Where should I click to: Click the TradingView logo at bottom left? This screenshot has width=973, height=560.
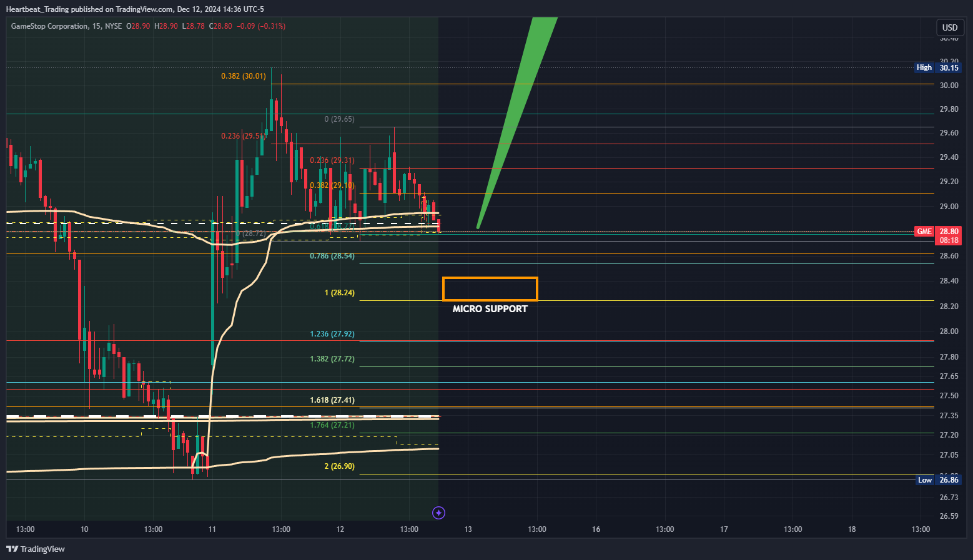click(36, 549)
